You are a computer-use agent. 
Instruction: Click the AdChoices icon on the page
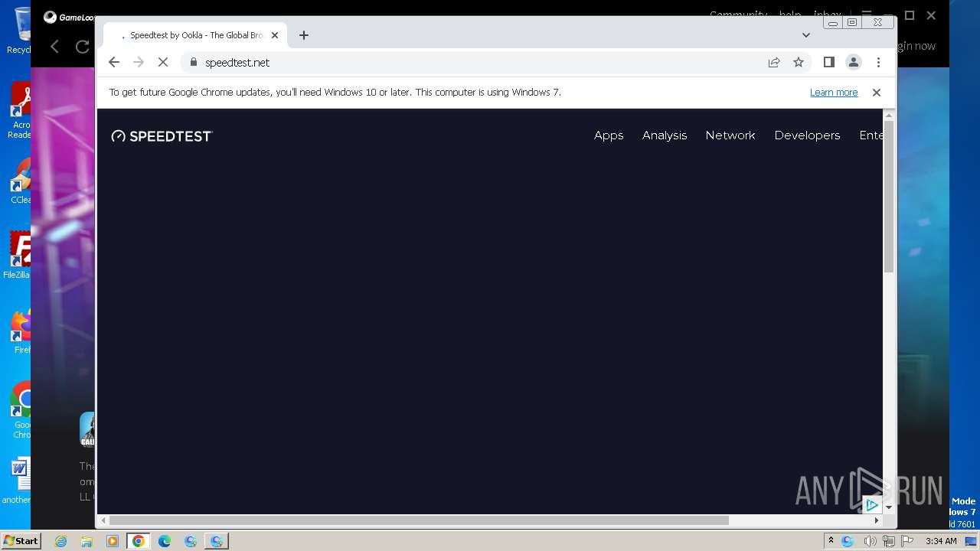click(871, 505)
